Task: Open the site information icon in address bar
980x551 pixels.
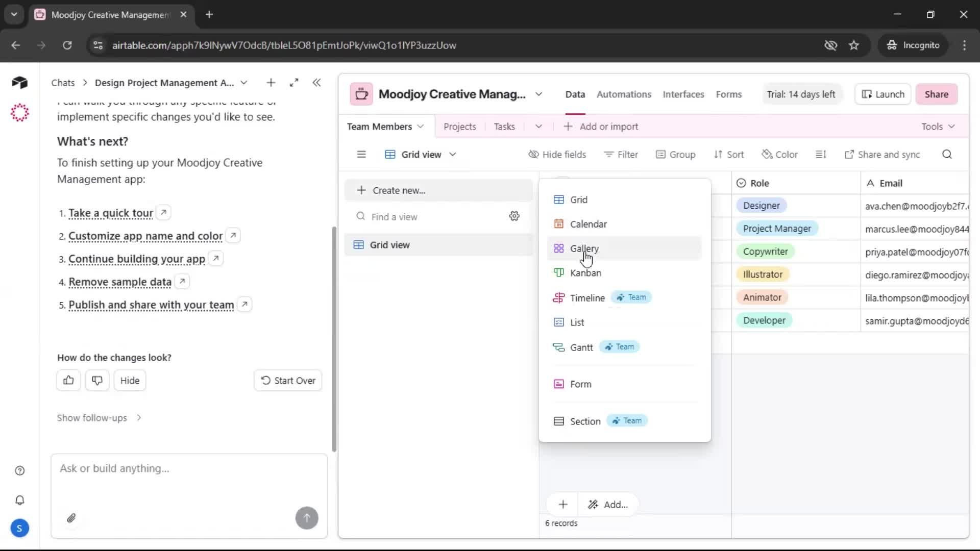Action: pos(98,45)
